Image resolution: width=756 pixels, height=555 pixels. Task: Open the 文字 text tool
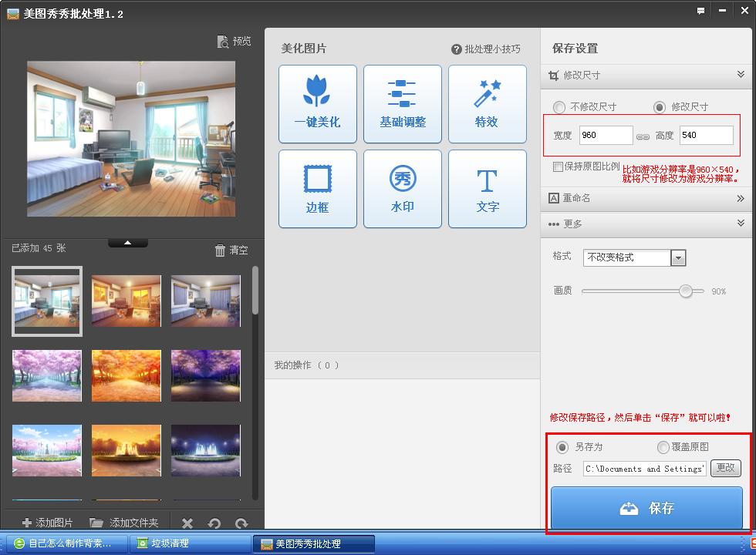[488, 189]
